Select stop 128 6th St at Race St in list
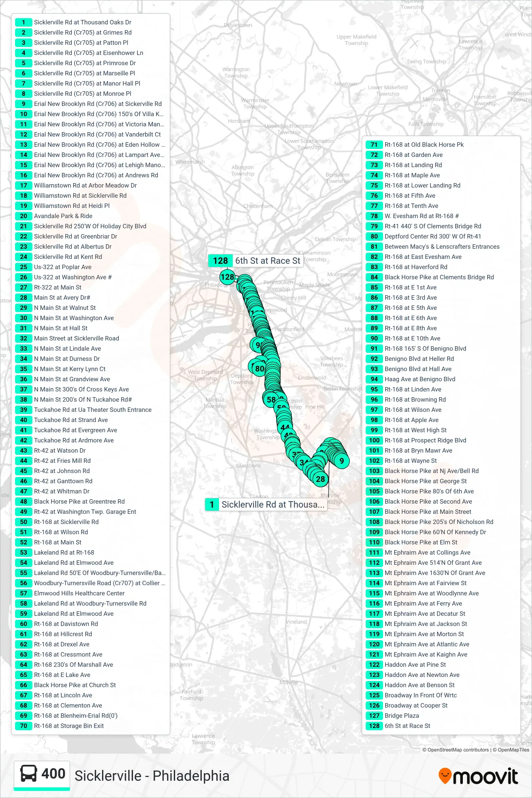The height and width of the screenshot is (798, 532). point(399,726)
